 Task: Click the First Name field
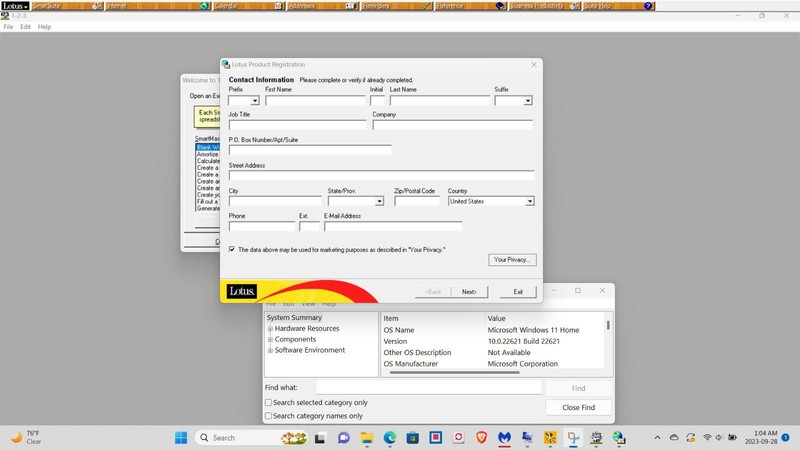click(x=315, y=101)
